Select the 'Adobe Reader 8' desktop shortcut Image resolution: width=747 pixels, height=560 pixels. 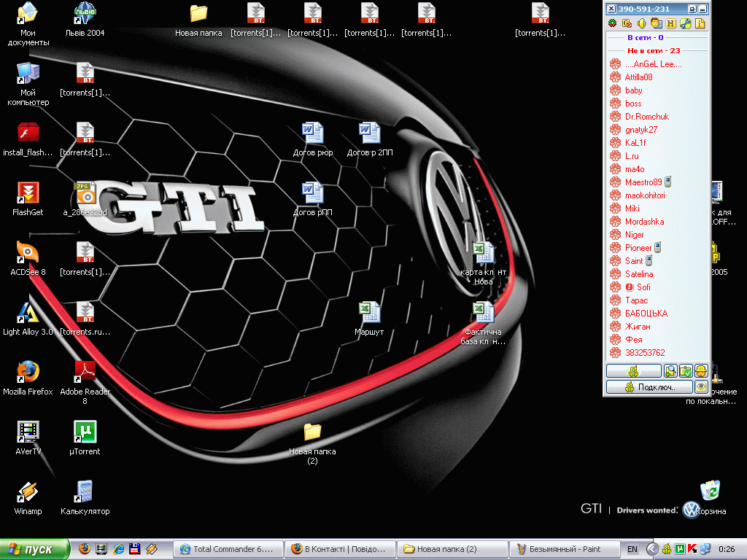point(85,383)
